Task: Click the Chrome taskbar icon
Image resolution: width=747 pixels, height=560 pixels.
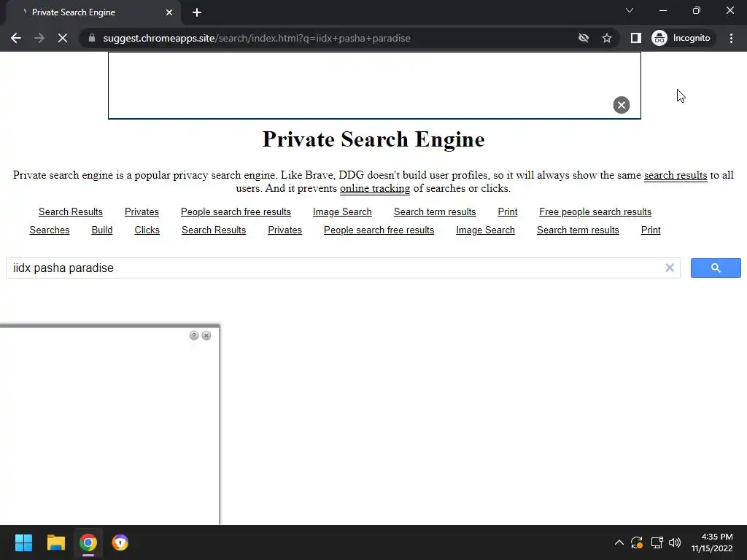Action: 88,542
